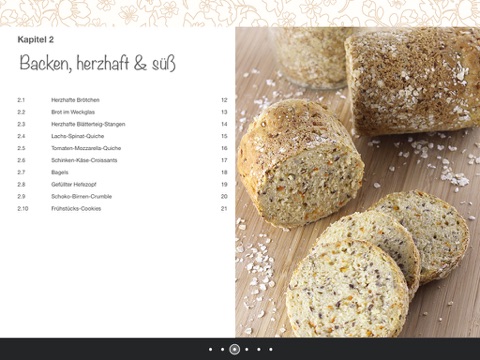Click section number 2.1
Viewport: 480px width, 360px height.
click(21, 100)
